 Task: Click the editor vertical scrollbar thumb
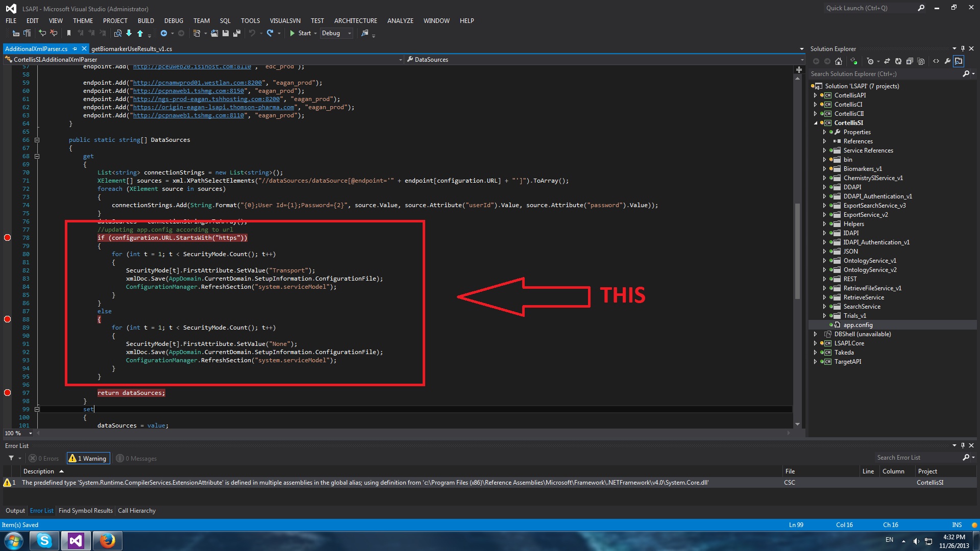(x=797, y=250)
